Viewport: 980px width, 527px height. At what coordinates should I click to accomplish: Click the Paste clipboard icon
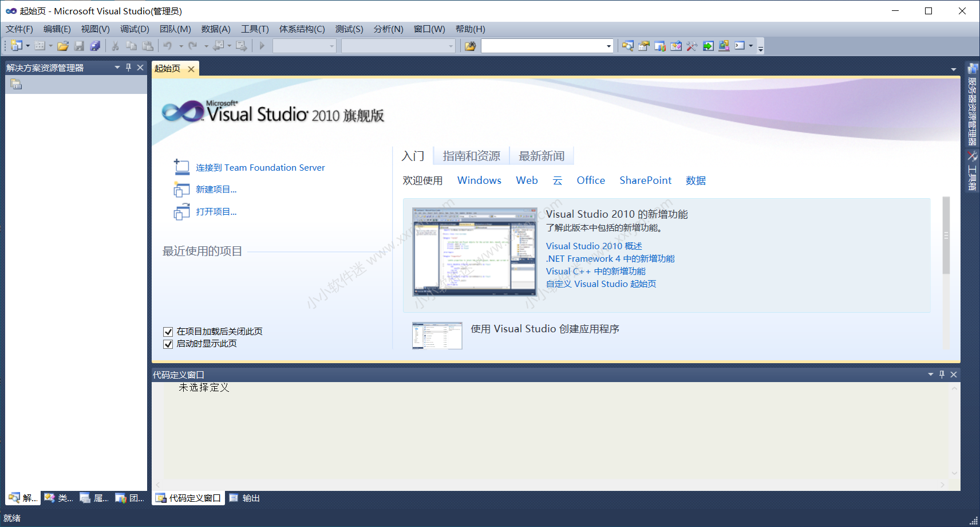[148, 46]
